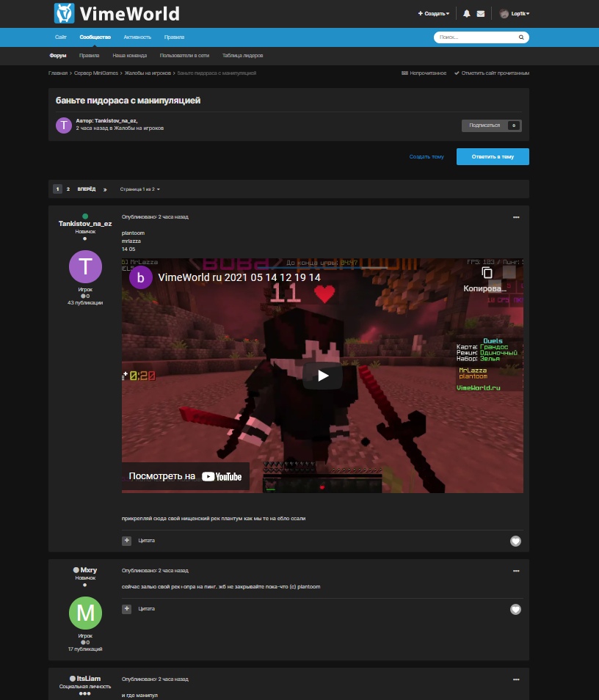The image size is (599, 700).
Task: Open the Правила tab in blue bar
Action: (x=174, y=37)
